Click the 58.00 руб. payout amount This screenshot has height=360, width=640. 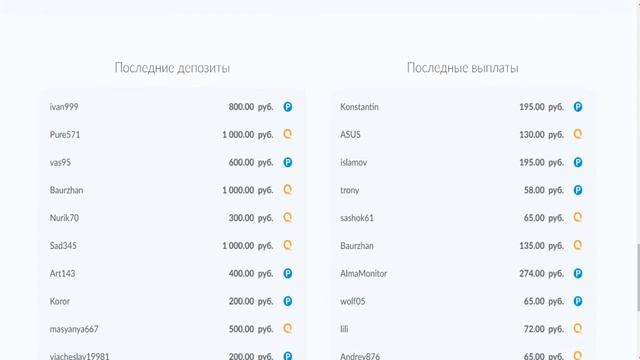(544, 190)
